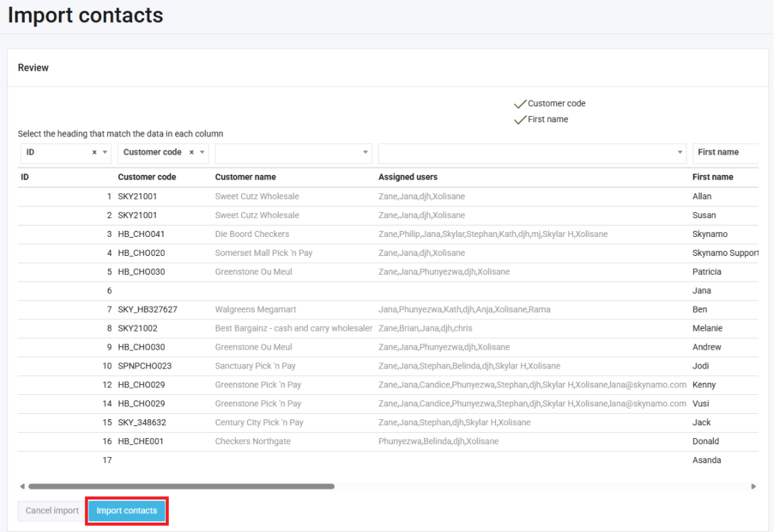The width and height of the screenshot is (775, 532).
Task: Select the Walgreens Megamart row
Action: [255, 310]
